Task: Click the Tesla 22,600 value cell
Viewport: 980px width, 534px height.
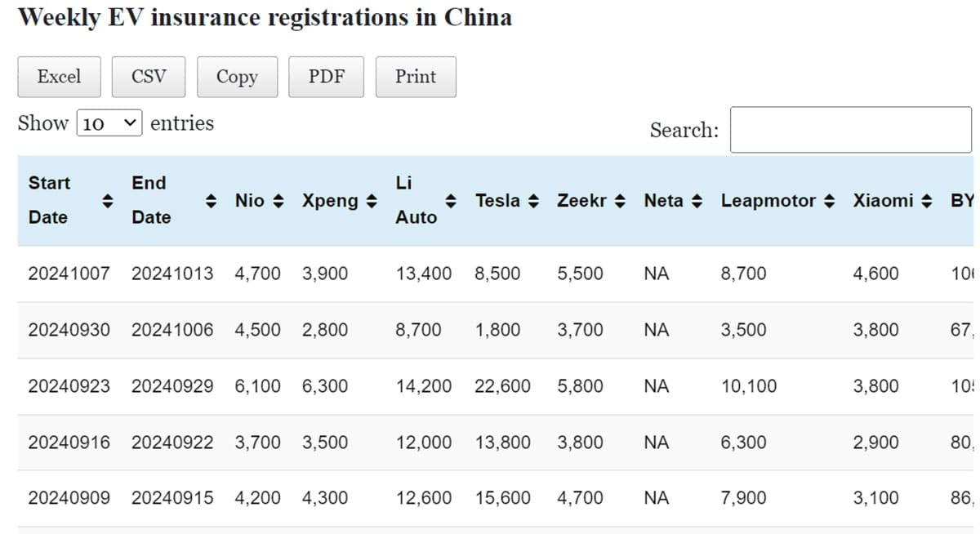Action: [502, 386]
